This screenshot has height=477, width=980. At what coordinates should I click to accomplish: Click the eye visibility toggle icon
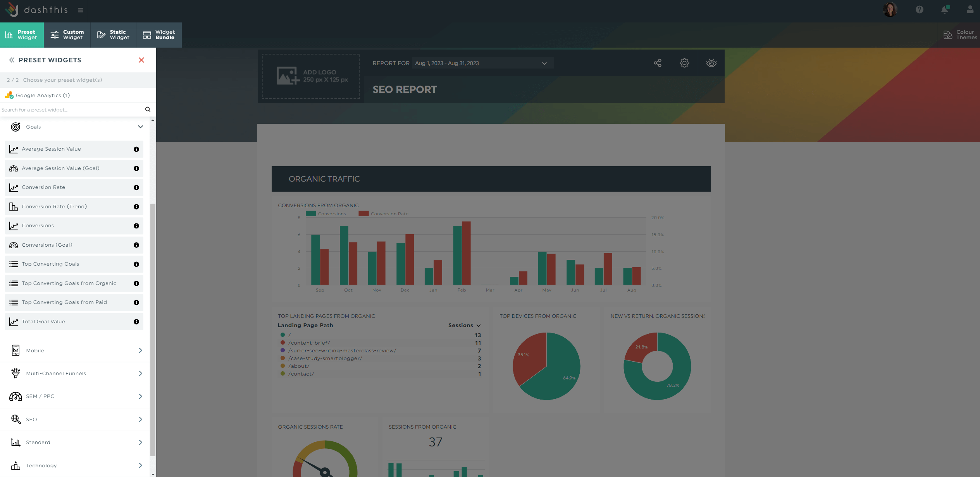tap(711, 63)
